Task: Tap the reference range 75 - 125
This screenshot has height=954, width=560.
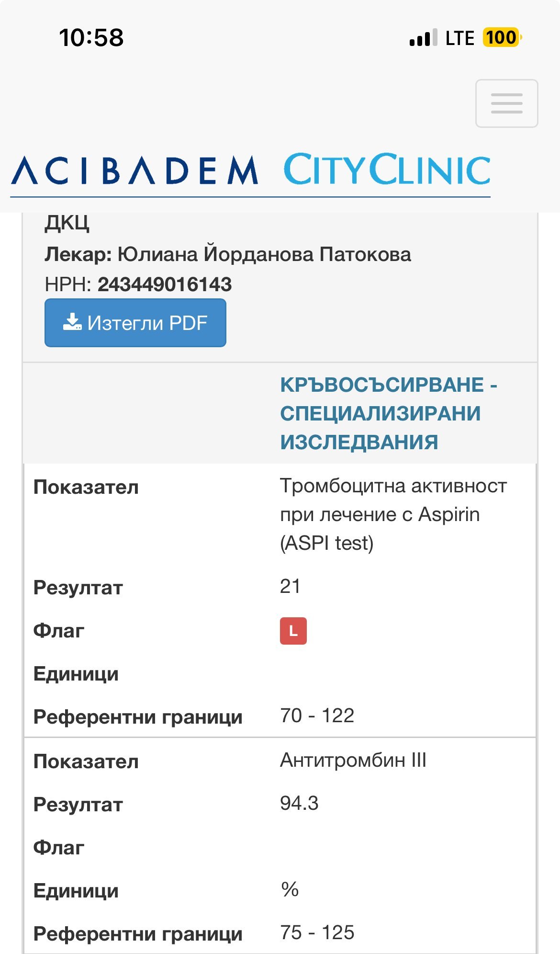Action: [x=317, y=932]
